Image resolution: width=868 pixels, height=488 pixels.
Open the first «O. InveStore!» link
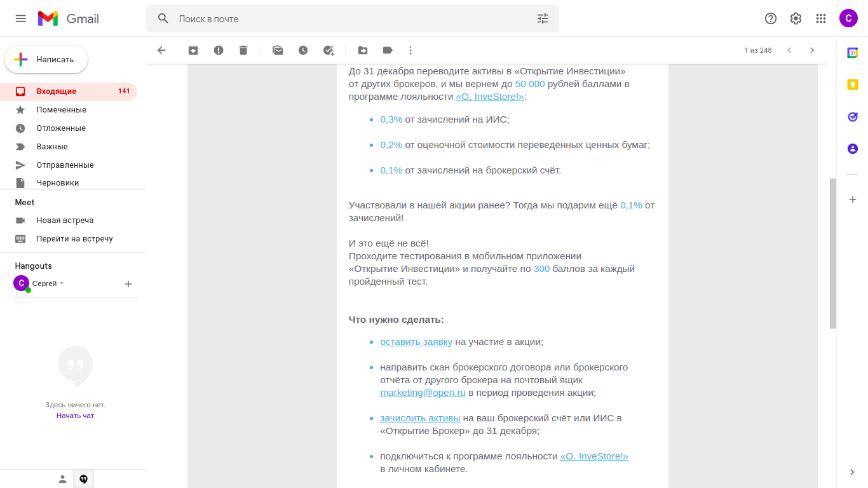tap(490, 97)
